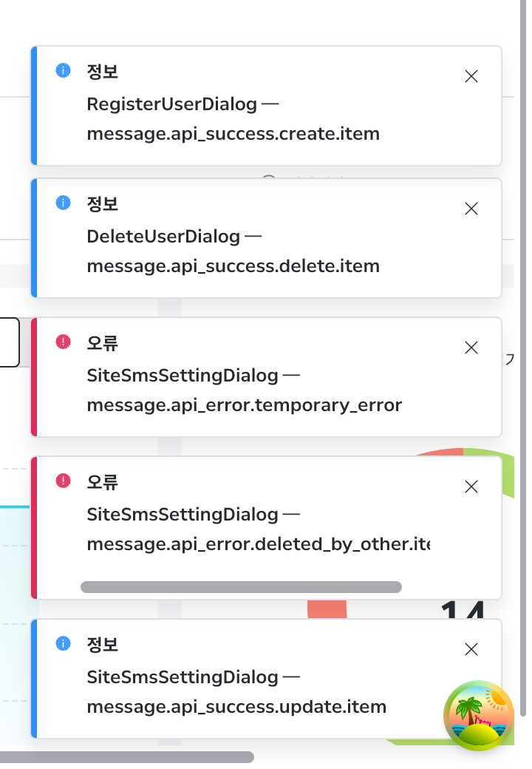Click message.api_error.temporary_error text
532x769 pixels.
(245, 405)
